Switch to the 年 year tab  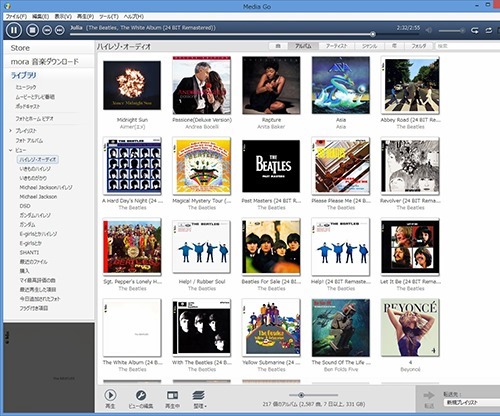click(394, 46)
